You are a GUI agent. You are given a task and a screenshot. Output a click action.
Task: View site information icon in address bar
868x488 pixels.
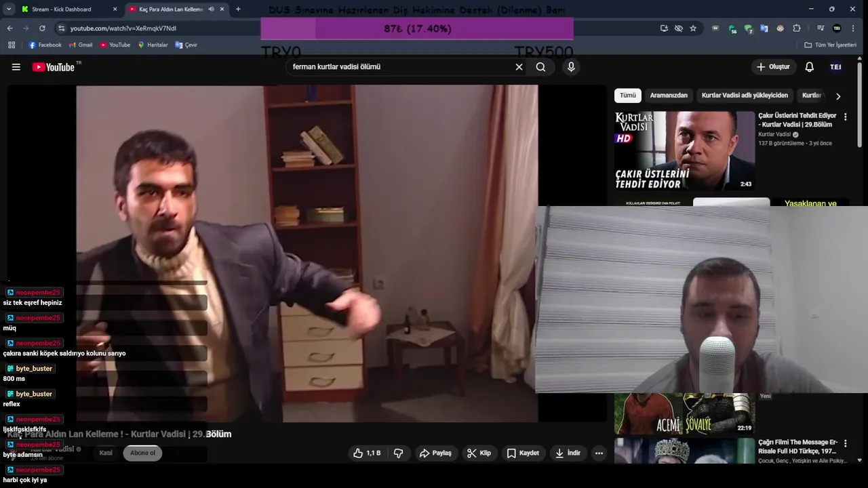62,28
